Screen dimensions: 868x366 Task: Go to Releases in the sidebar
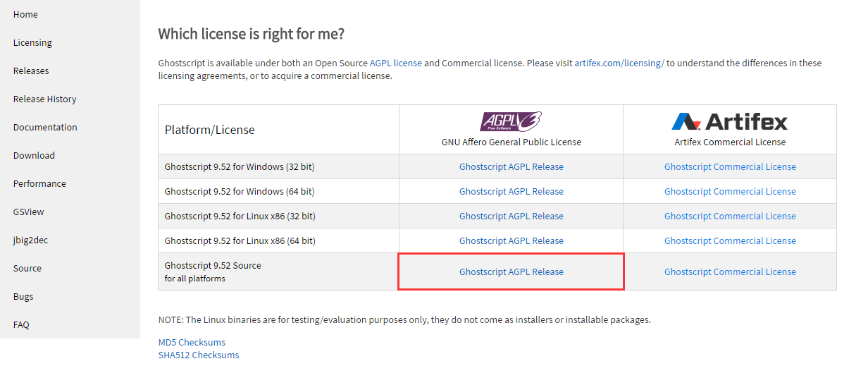click(31, 71)
